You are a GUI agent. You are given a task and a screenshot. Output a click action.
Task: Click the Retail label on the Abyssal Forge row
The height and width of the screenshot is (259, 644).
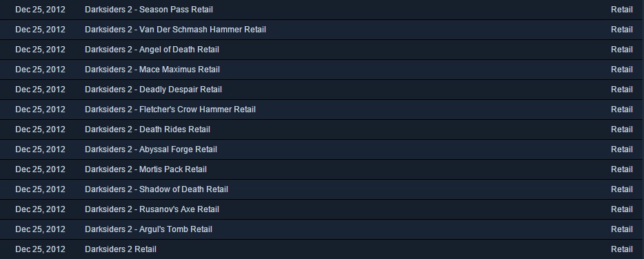pyautogui.click(x=622, y=149)
